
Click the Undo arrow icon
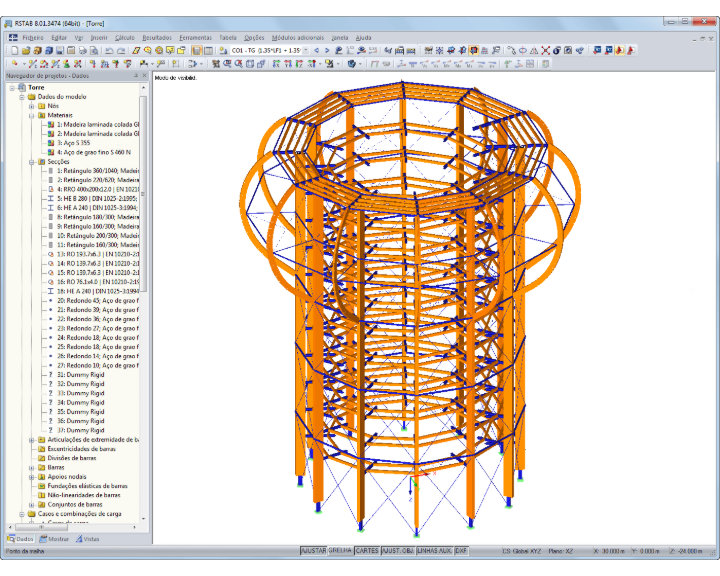pyautogui.click(x=109, y=51)
